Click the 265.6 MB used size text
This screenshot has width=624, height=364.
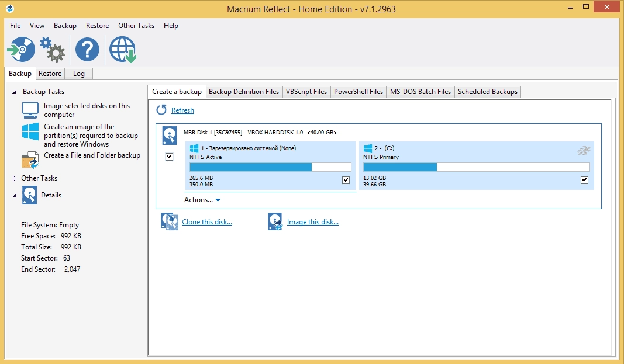(201, 178)
